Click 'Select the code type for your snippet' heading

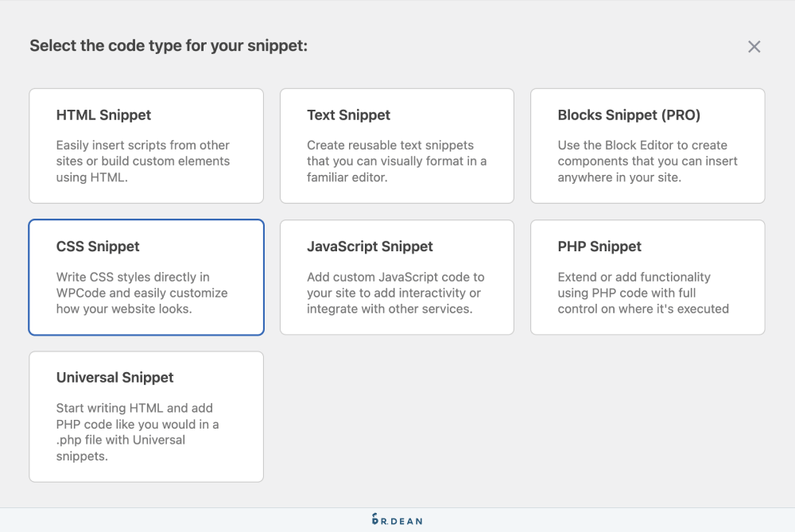click(x=169, y=46)
